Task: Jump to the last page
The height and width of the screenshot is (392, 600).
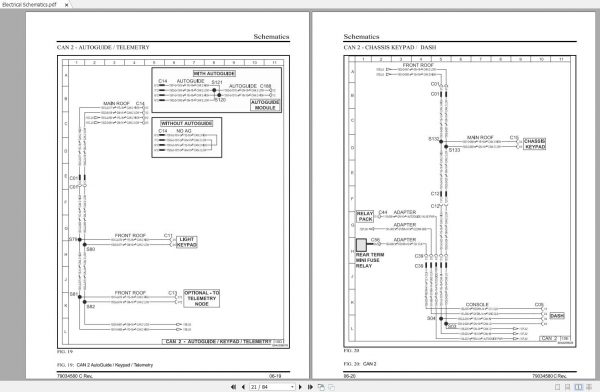Action: [310, 387]
